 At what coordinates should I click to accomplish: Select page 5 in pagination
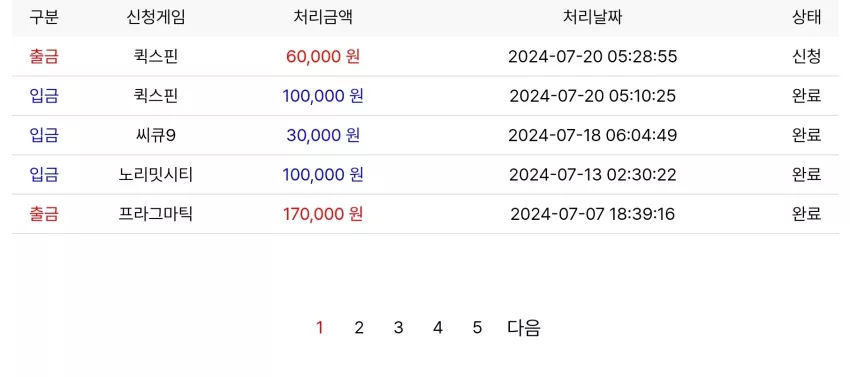coord(477,328)
